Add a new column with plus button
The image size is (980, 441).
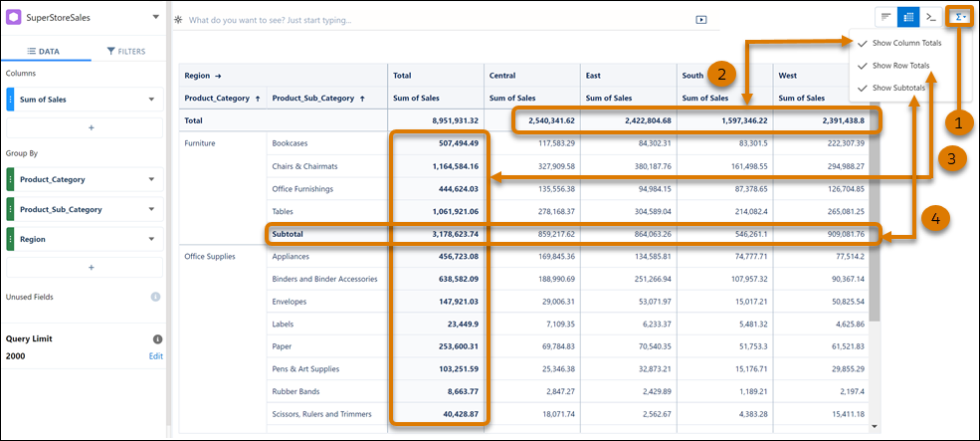point(90,128)
